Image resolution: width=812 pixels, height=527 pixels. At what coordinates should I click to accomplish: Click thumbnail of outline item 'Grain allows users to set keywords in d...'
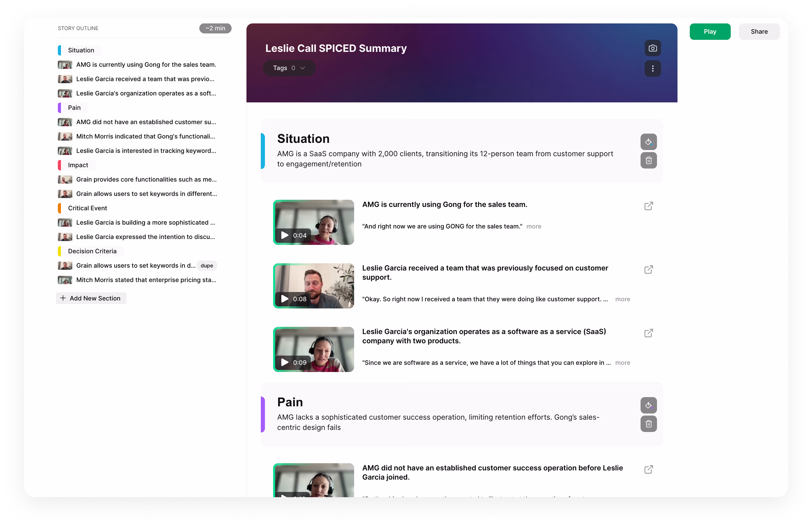pyautogui.click(x=65, y=265)
